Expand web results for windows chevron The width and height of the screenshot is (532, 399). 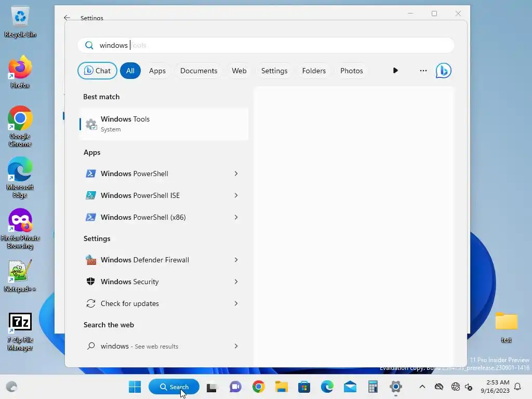tap(236, 346)
